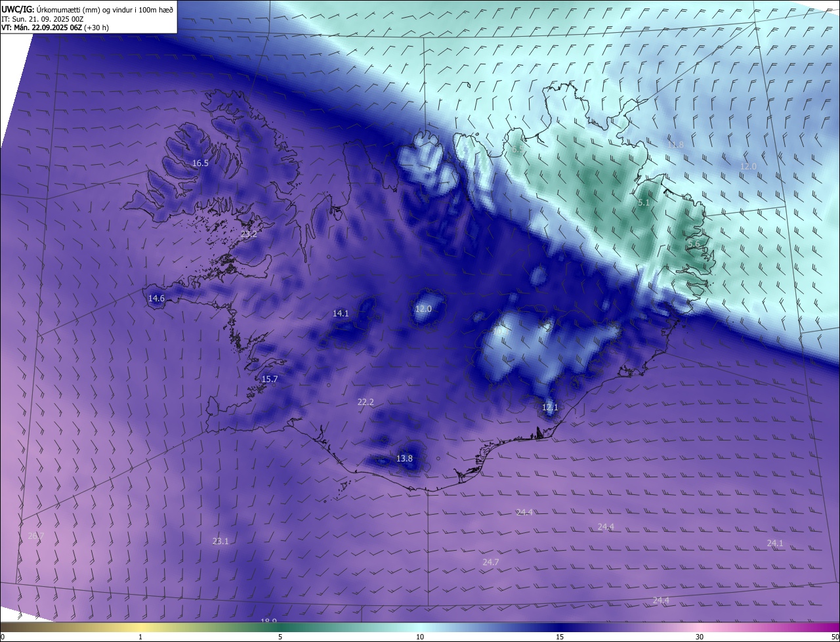Click the 26.7 value label
Viewport: 840px width, 642px height.
pyautogui.click(x=36, y=536)
